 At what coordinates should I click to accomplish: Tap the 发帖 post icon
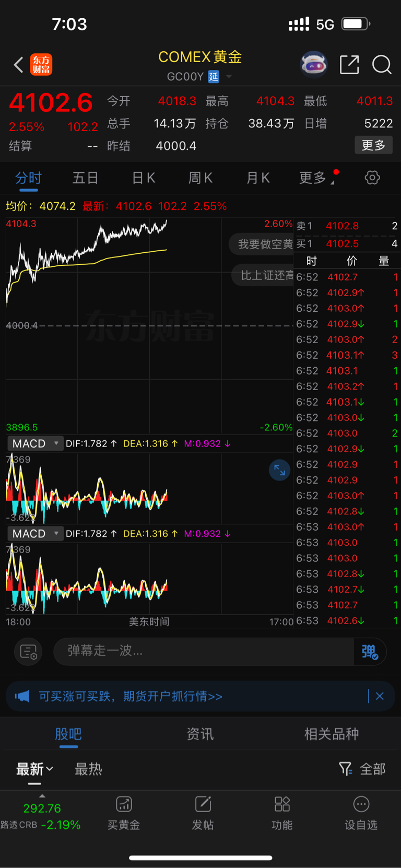[x=203, y=813]
